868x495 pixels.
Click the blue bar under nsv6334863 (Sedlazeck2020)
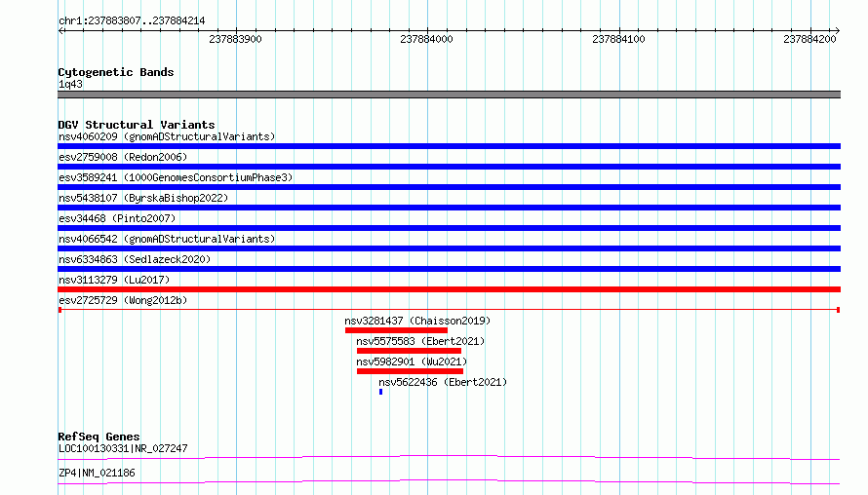point(449,269)
